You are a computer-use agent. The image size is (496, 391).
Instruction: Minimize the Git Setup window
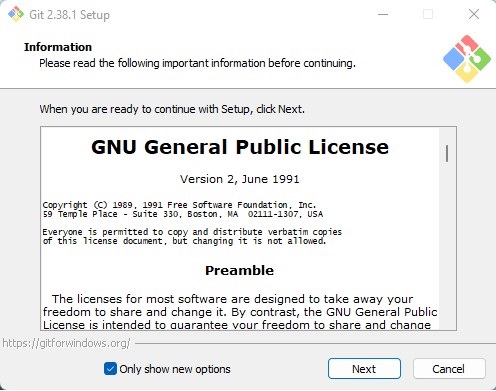click(383, 14)
